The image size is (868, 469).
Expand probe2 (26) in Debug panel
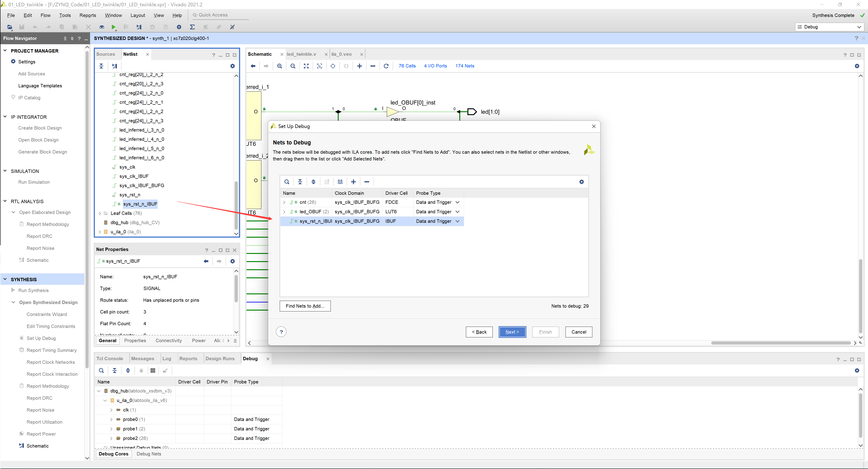coord(111,438)
